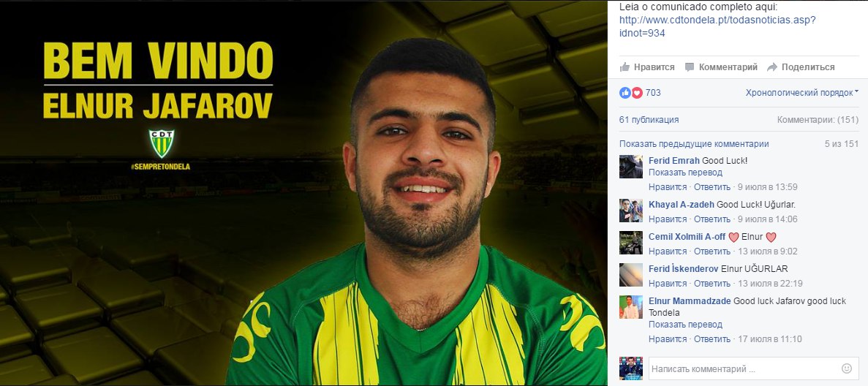Open Khayal A-zadeh's avatar thumbnail
Screen dimensions: 868x386
[631, 211]
